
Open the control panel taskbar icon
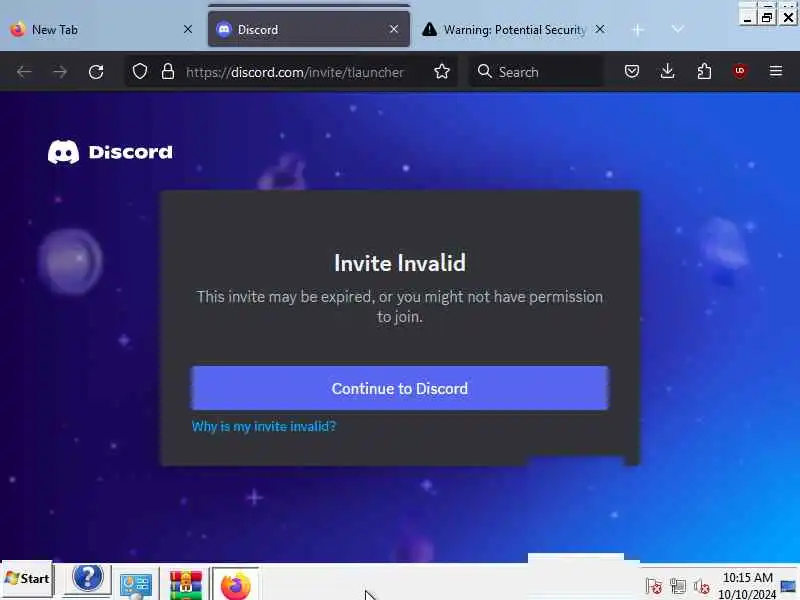coord(136,585)
